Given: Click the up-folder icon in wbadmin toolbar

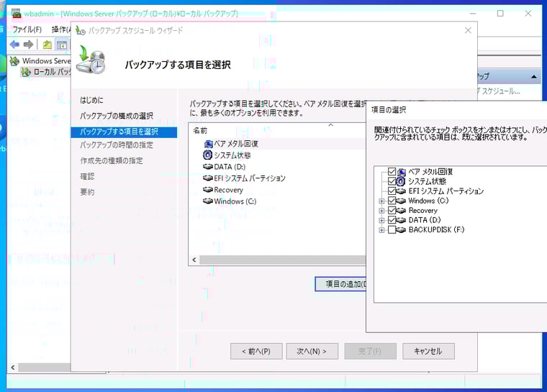Looking at the screenshot, I should point(47,45).
